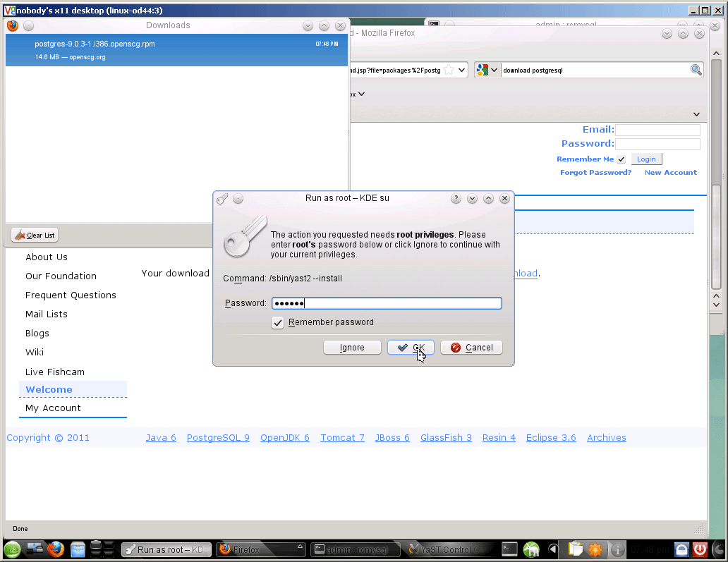This screenshot has width=728, height=562.
Task: Click the Clear List button in Downloads
Action: pyautogui.click(x=35, y=236)
